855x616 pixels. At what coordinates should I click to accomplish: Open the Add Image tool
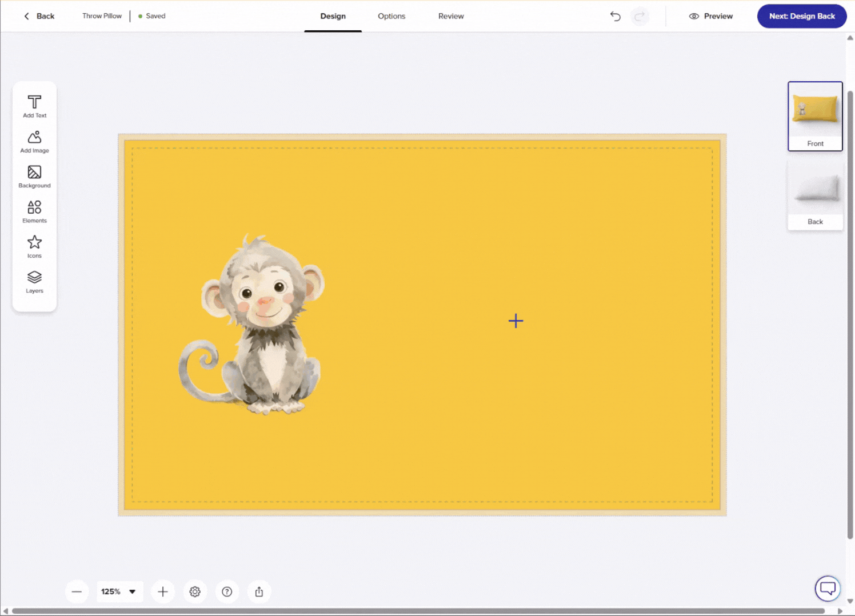34,142
